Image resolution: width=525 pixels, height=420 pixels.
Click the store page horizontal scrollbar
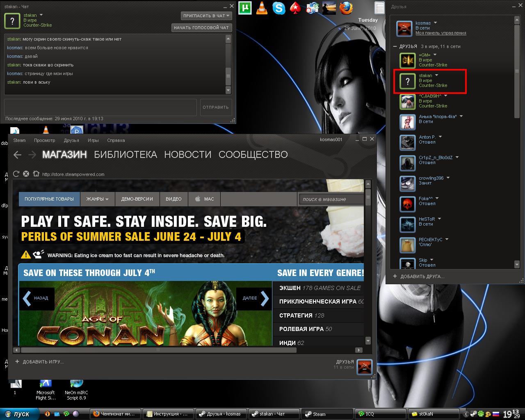tap(158, 350)
